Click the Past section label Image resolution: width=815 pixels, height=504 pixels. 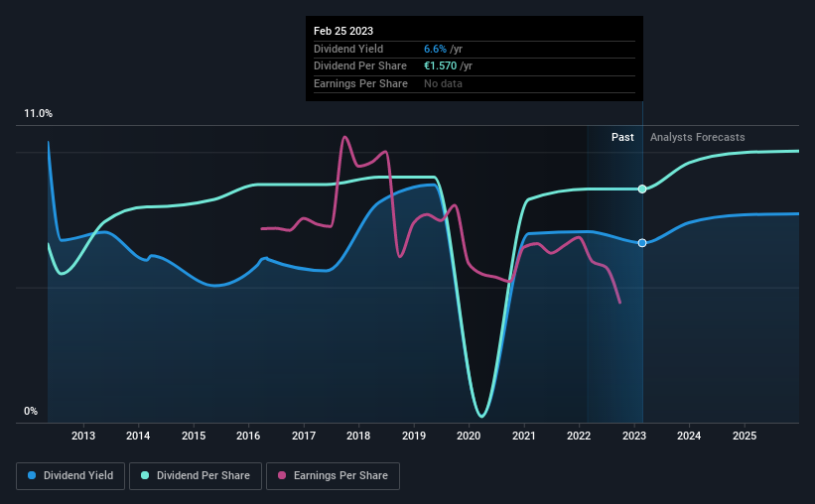(x=622, y=137)
